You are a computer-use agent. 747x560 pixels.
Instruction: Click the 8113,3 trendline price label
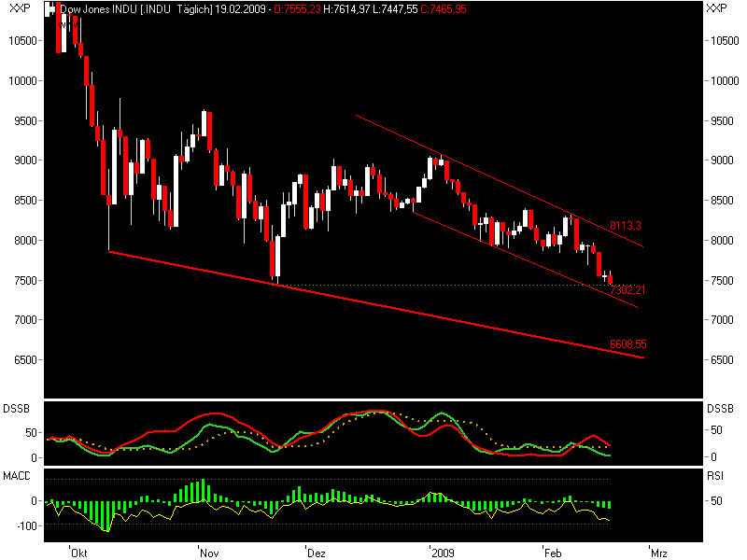[x=626, y=223]
